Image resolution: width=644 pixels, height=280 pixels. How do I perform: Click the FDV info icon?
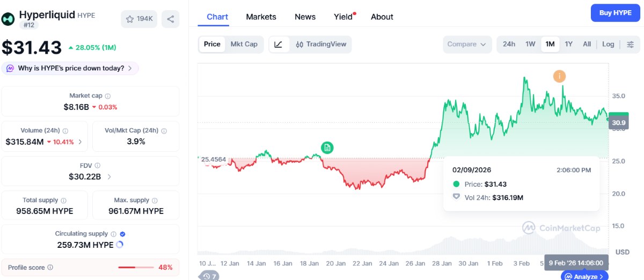pos(98,166)
